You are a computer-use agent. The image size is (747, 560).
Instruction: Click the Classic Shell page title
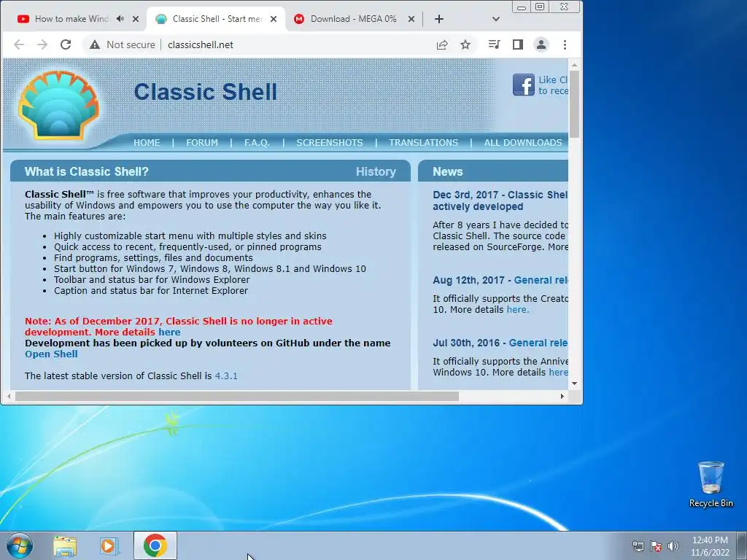[x=205, y=92]
